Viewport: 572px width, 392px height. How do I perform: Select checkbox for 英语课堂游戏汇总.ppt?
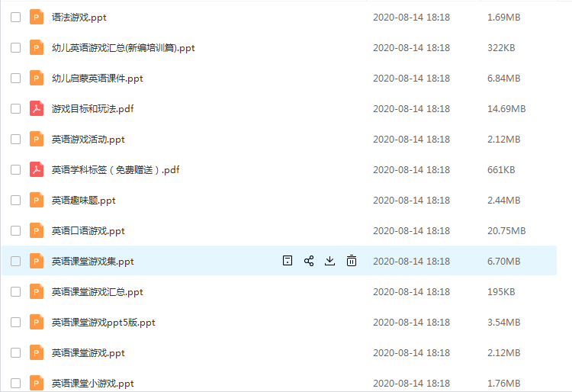pyautogui.click(x=16, y=292)
